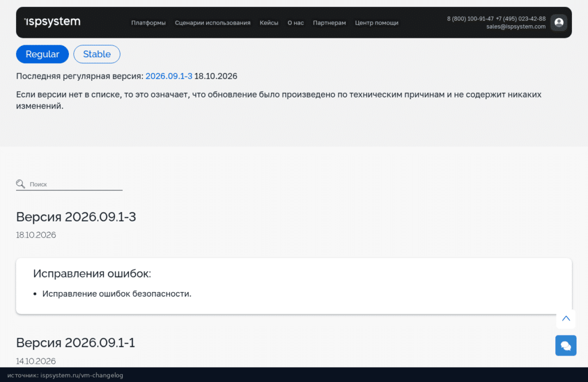Switch to the Stable tab
Viewport: 588px width, 382px height.
pos(96,54)
